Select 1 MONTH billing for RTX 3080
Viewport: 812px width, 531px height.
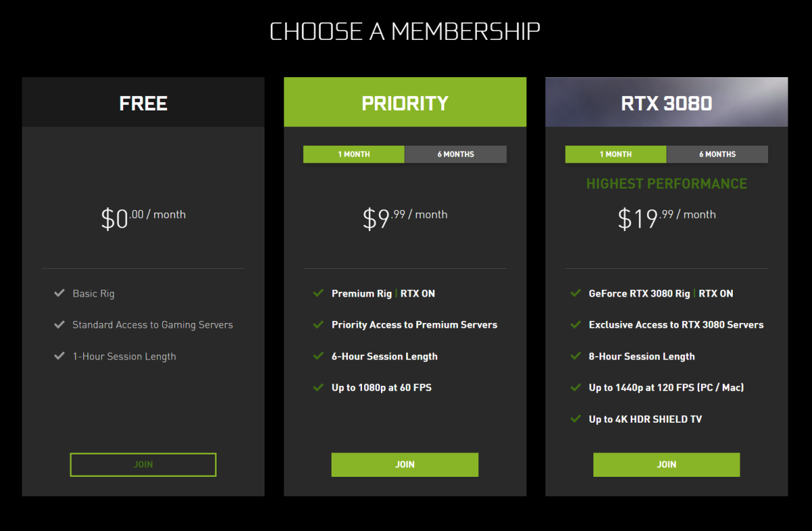[616, 154]
